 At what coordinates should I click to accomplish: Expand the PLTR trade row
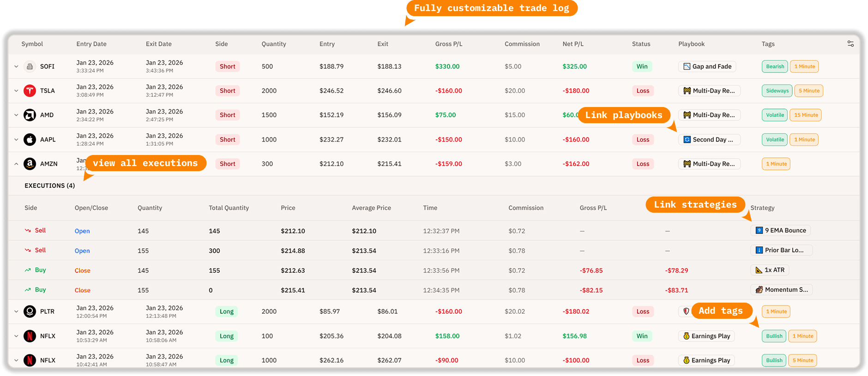(x=16, y=311)
